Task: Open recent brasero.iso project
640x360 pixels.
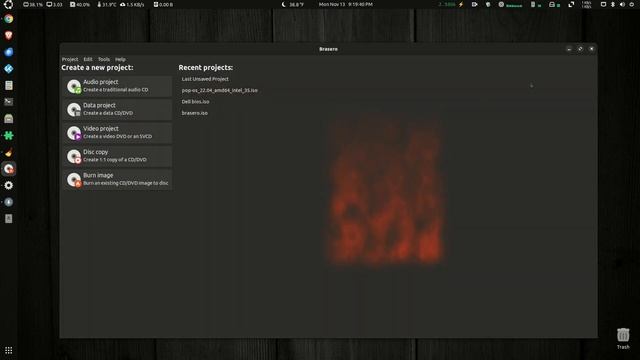Action: (x=194, y=113)
